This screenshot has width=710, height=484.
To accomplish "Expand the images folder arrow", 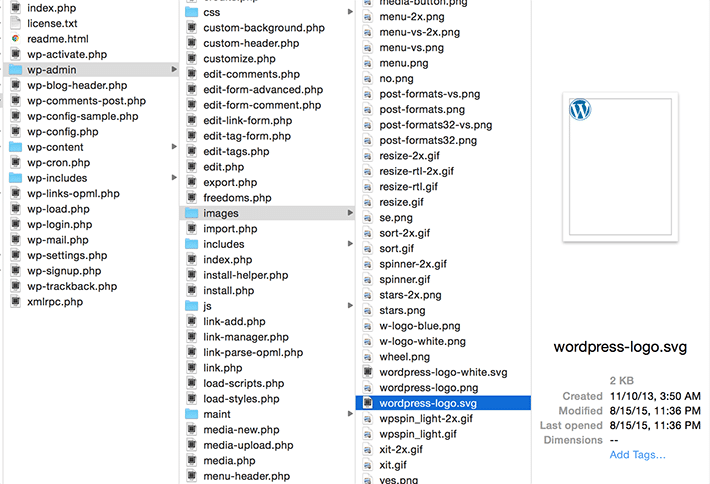I will (350, 213).
